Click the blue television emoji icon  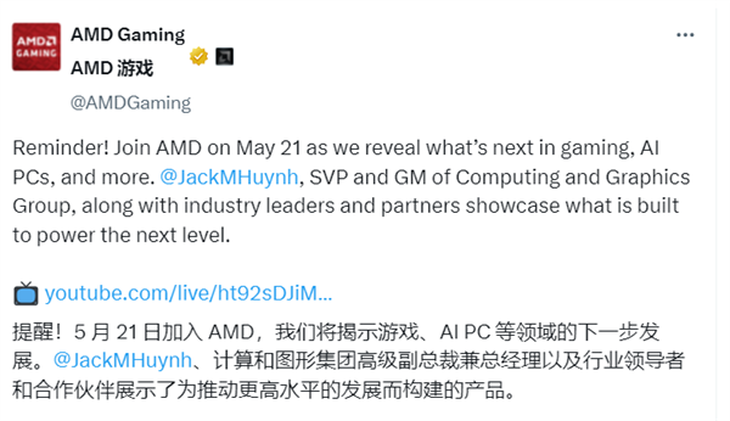26,293
